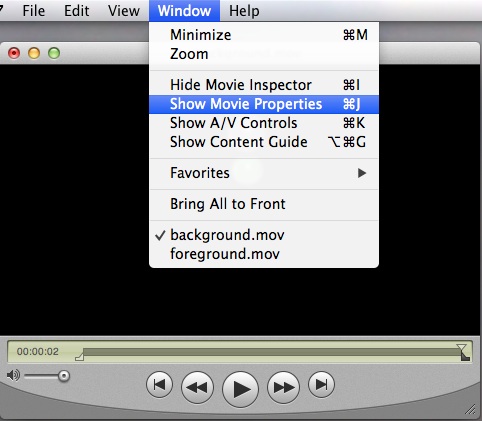482x421 pixels.
Task: Zoom window with the green button
Action: 54,53
